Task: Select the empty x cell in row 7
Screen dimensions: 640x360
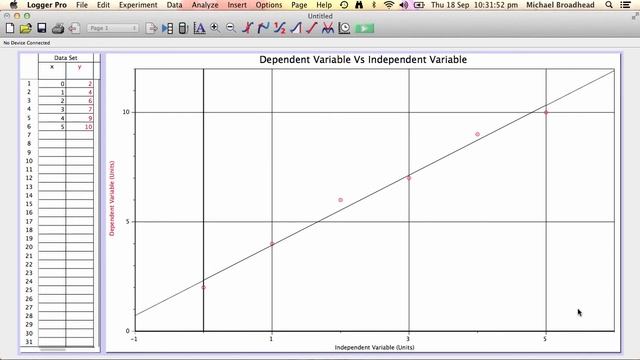Action: click(52, 135)
